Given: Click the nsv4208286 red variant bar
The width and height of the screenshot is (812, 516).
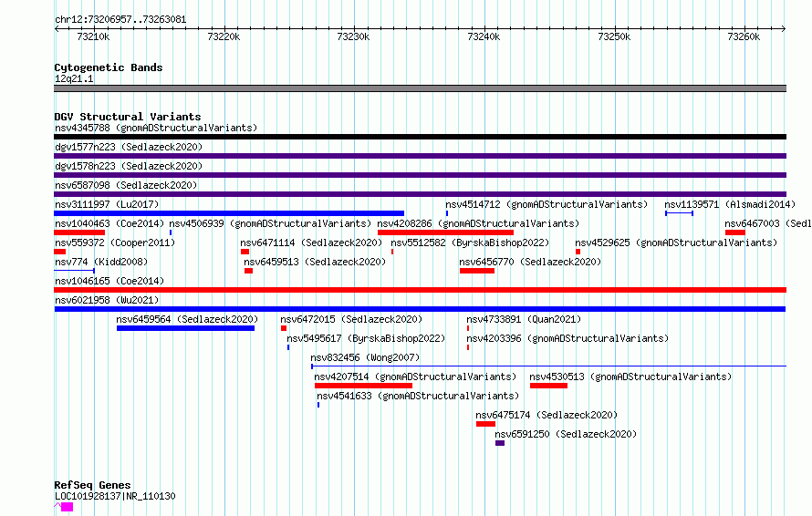Looking at the screenshot, I should [445, 232].
